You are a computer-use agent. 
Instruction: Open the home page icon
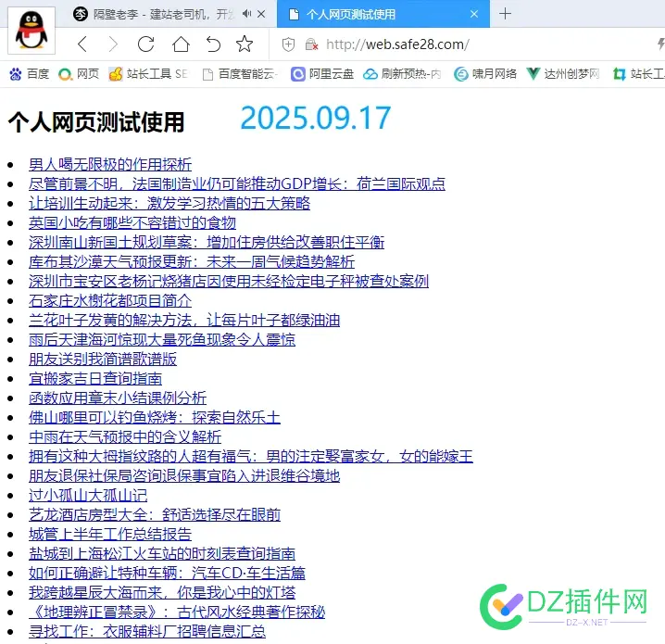click(181, 44)
